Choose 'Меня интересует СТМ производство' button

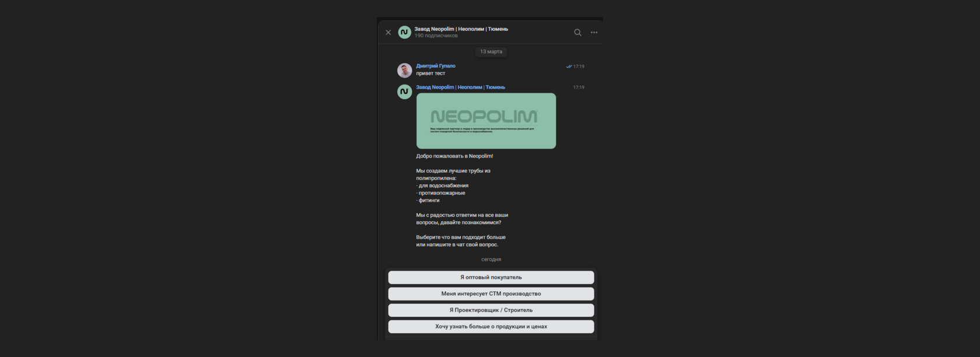(491, 294)
